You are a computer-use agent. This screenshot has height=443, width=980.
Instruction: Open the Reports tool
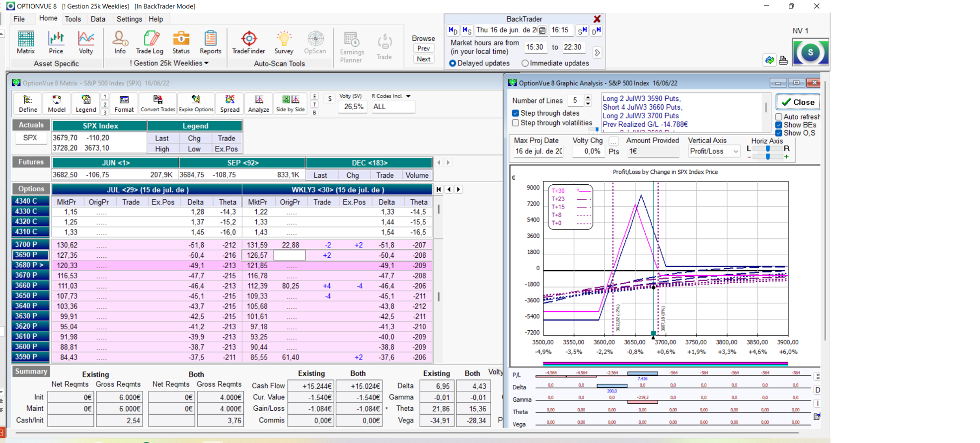[x=211, y=42]
